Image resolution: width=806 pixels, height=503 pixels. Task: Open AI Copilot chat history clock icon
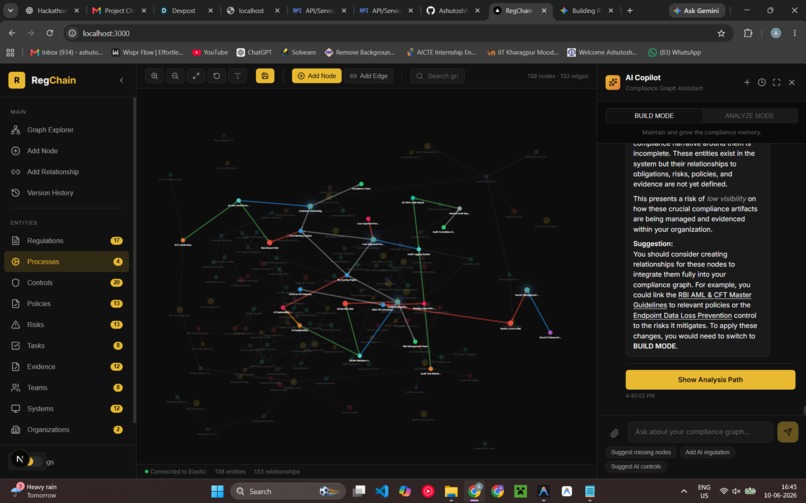point(762,82)
